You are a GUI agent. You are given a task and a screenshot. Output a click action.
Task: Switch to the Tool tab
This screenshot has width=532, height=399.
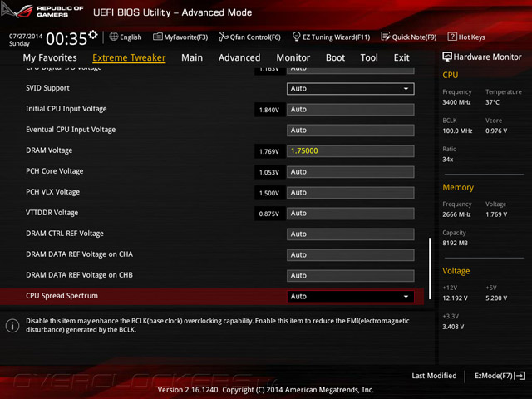click(369, 57)
